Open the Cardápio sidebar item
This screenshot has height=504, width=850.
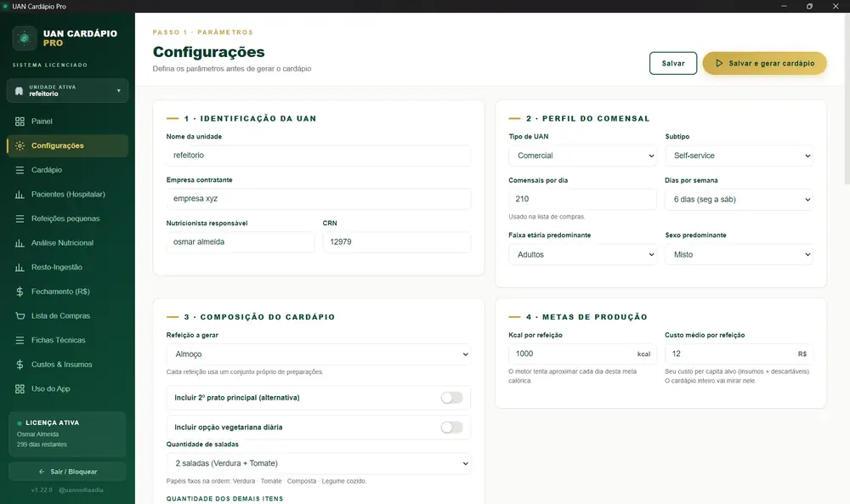click(67, 170)
